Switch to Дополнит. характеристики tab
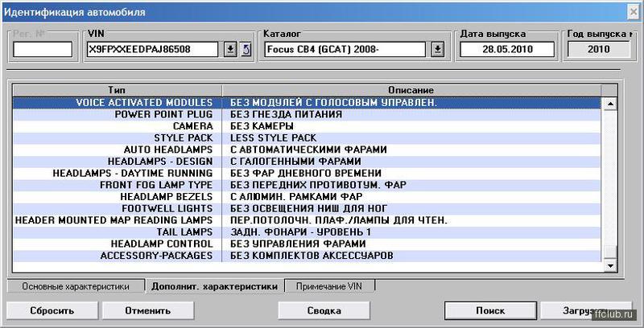Image resolution: width=644 pixels, height=328 pixels. pyautogui.click(x=214, y=286)
